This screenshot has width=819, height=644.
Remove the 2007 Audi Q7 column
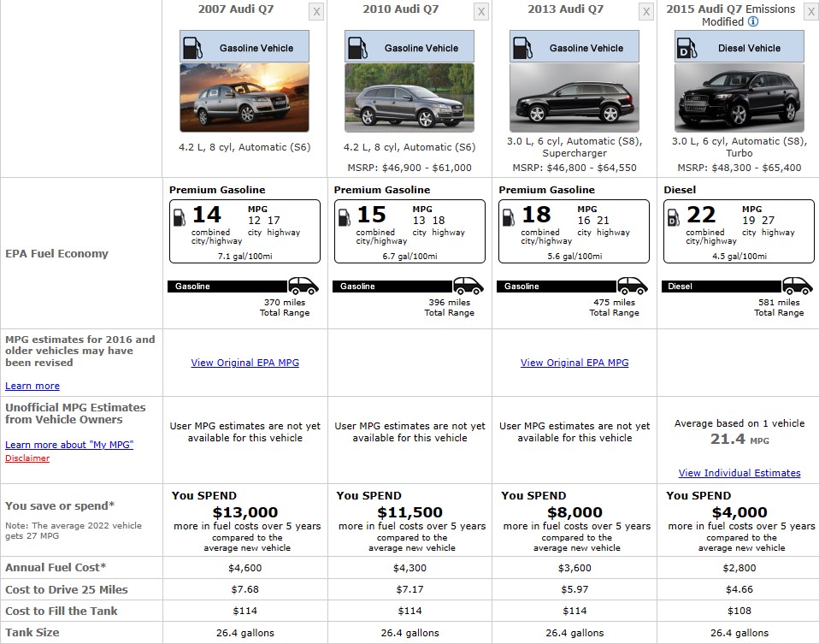316,11
